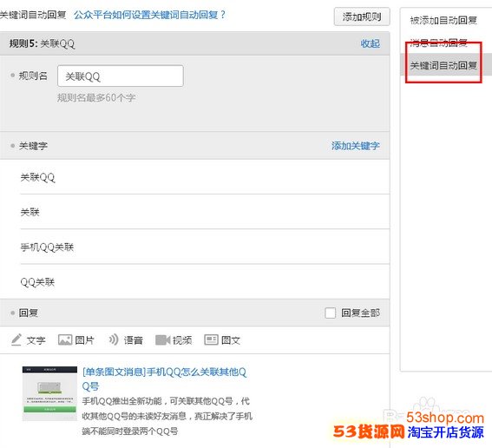Click the 添加关键字 link
Screen dimensions: 492x448
point(356,146)
